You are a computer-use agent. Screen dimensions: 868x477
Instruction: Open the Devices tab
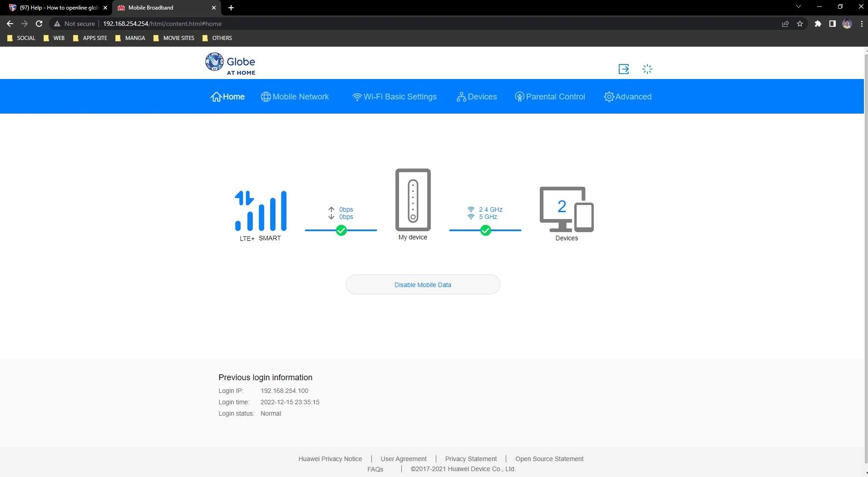(x=477, y=97)
